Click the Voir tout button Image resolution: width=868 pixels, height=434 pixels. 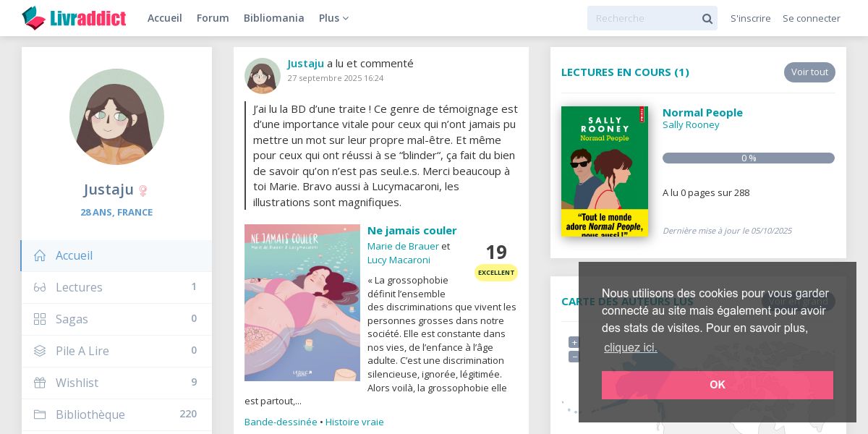coord(809,72)
